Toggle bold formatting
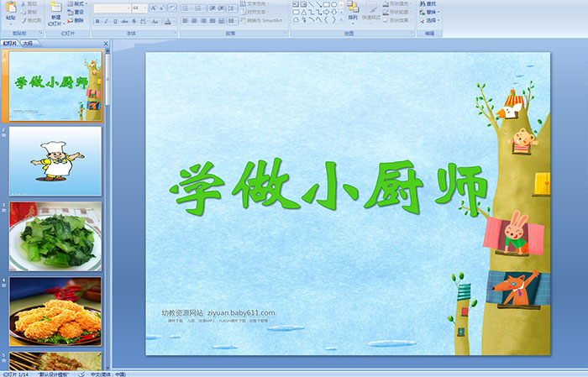Screen dimensions: 588x377 (97, 21)
